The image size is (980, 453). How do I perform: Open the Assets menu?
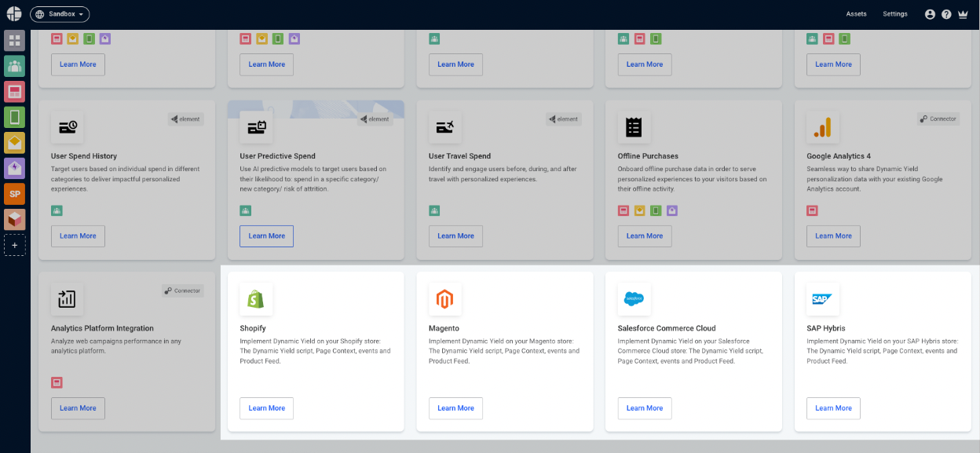[857, 14]
